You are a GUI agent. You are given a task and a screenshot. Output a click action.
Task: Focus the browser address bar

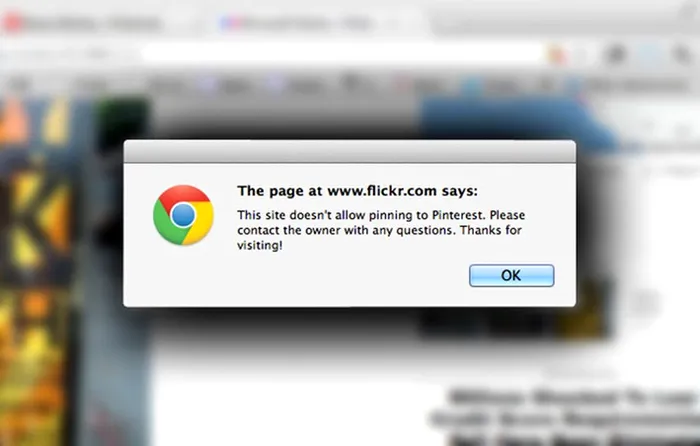[x=342, y=54]
